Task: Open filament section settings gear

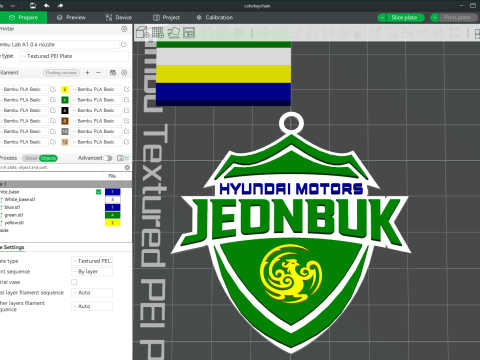Action: (x=124, y=72)
